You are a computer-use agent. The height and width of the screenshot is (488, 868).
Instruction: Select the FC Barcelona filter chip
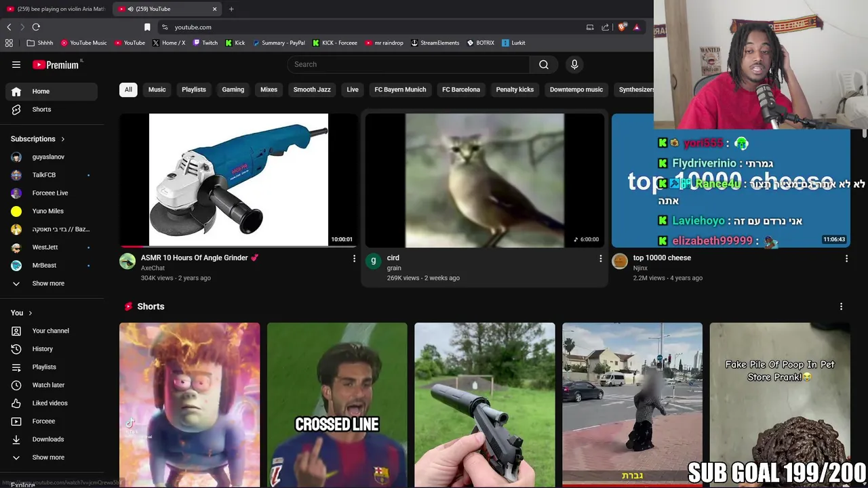(461, 89)
